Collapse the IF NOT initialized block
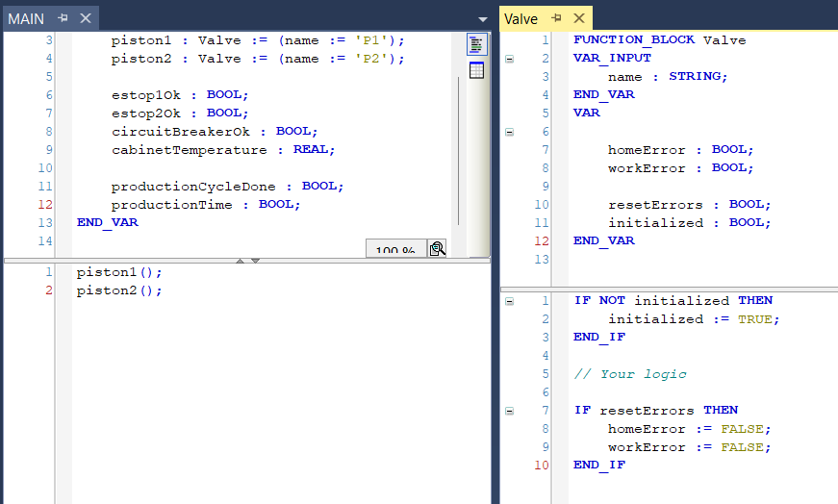The width and height of the screenshot is (838, 504). click(509, 301)
